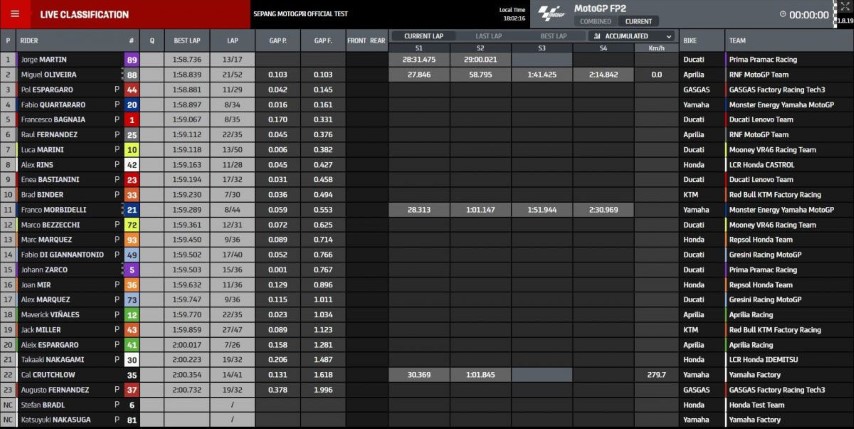Screen dimensions: 854x429
Task: Click the LIVE CLASSIFICATION title
Action: point(84,15)
